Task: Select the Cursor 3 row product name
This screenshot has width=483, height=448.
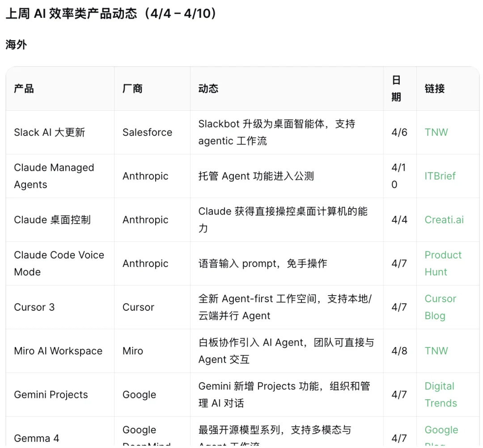Action: (x=34, y=307)
